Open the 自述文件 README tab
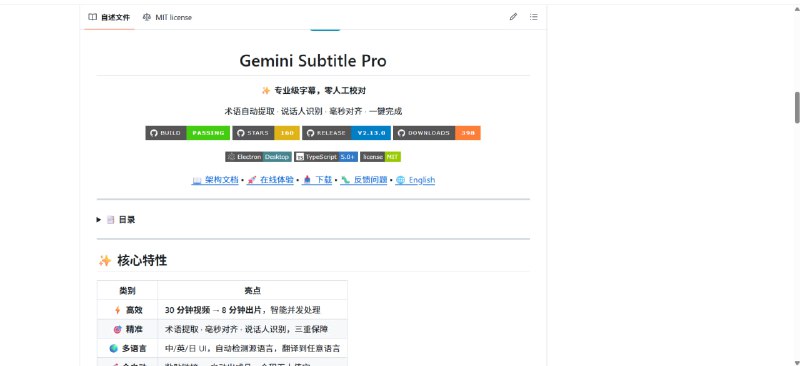The width and height of the screenshot is (800, 366). (109, 17)
